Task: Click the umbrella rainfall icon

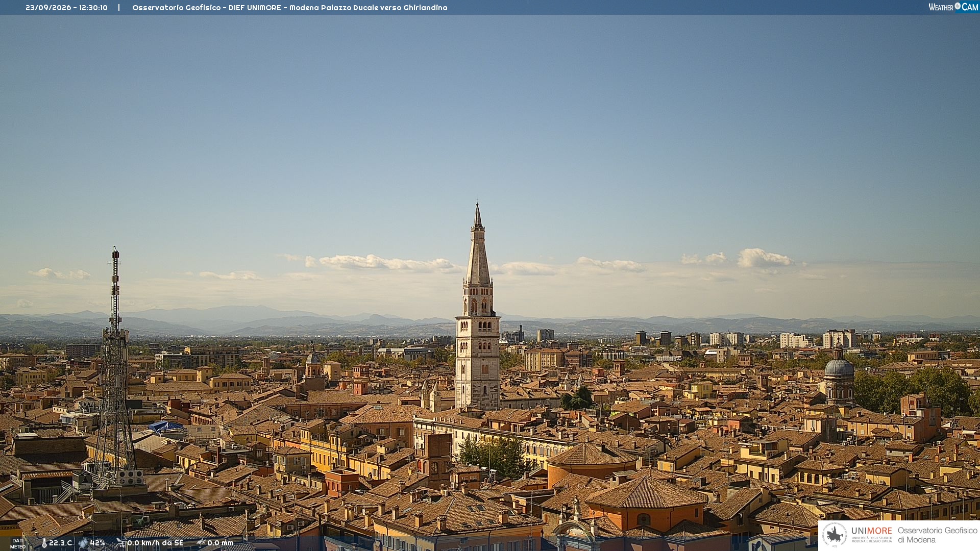Action: tap(201, 543)
